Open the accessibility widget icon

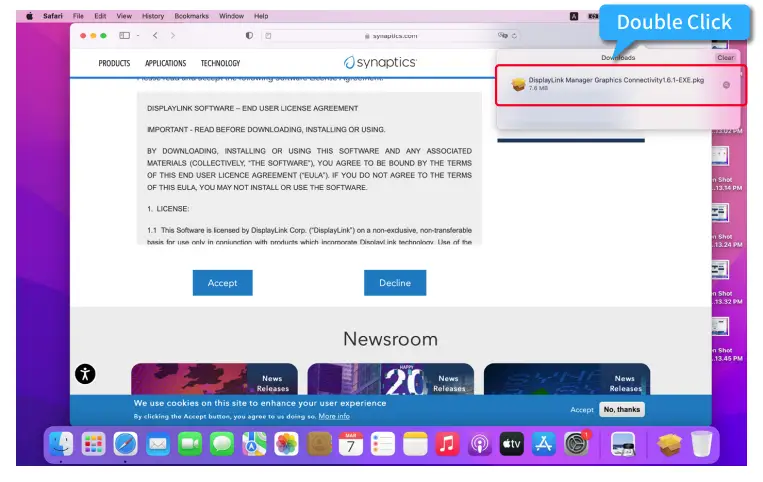pyautogui.click(x=85, y=374)
